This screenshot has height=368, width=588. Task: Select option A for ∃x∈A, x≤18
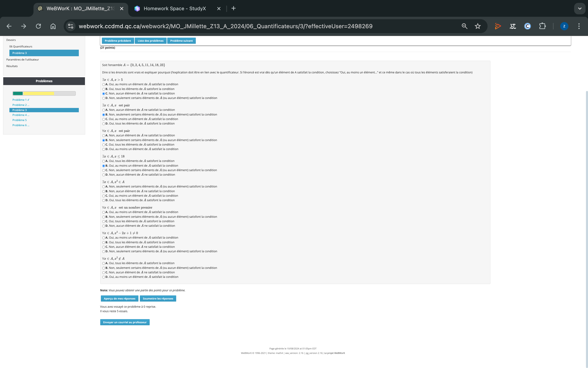(x=104, y=161)
